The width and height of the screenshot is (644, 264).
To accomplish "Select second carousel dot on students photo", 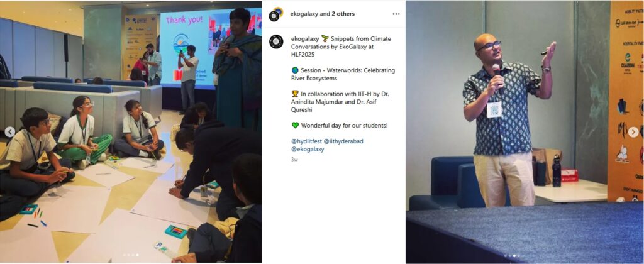I will [128, 255].
